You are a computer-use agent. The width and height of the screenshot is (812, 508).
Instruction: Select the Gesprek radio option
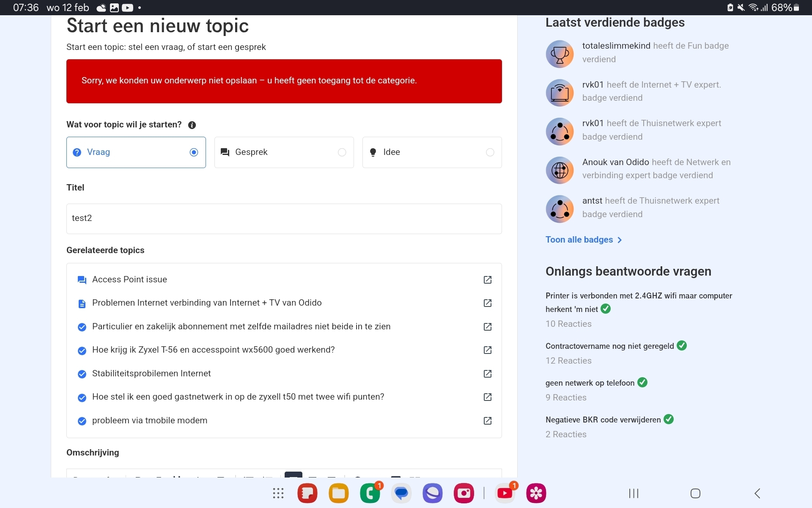tap(284, 152)
